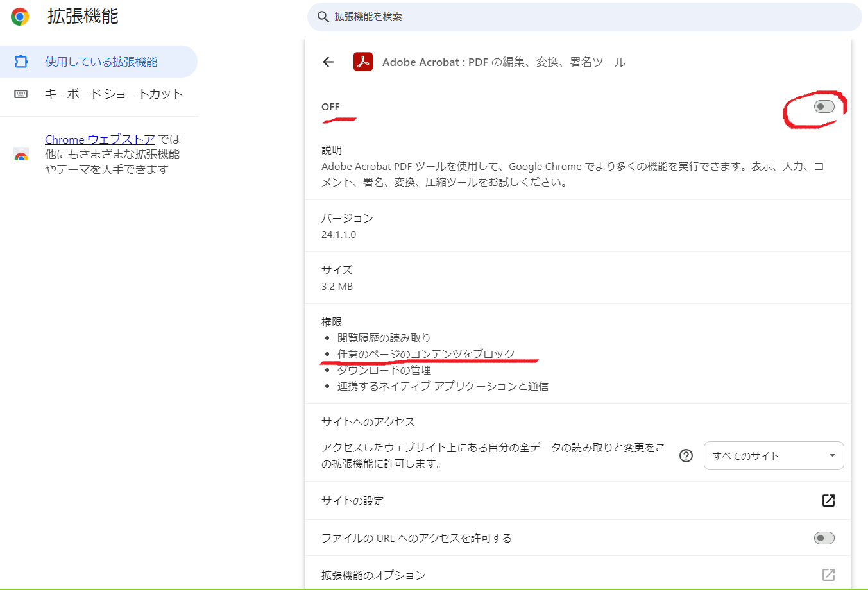
Task: Click the 拡張機能のオプション row label
Action: [373, 575]
